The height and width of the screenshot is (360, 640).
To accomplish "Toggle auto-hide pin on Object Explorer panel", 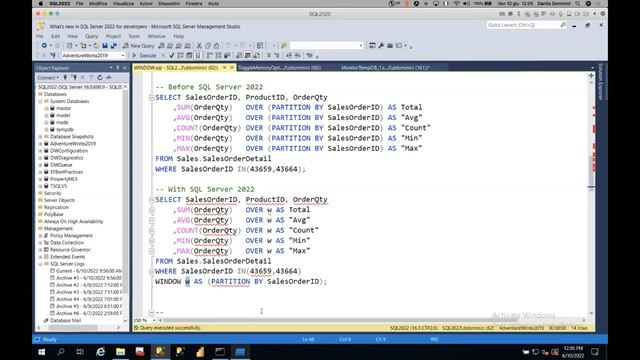I will pyautogui.click(x=118, y=68).
